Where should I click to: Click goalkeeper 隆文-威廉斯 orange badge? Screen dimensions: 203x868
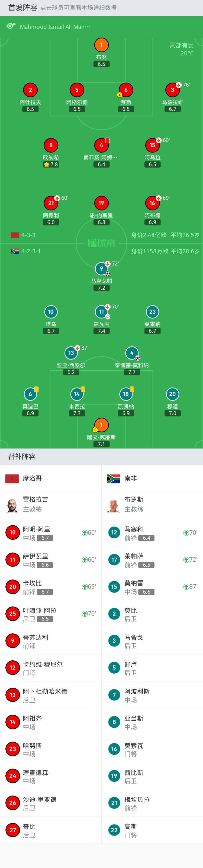(101, 425)
